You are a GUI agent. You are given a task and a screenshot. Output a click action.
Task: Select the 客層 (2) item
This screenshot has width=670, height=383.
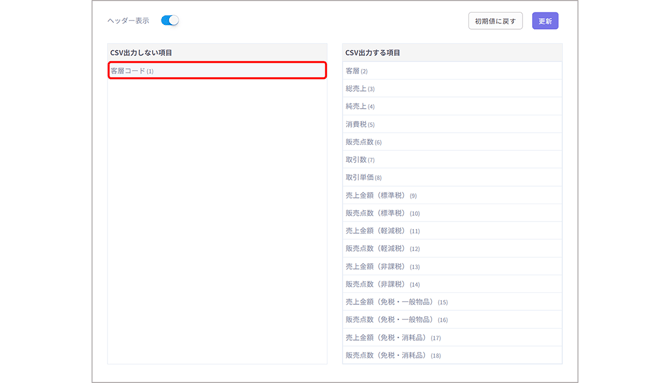[x=452, y=71]
